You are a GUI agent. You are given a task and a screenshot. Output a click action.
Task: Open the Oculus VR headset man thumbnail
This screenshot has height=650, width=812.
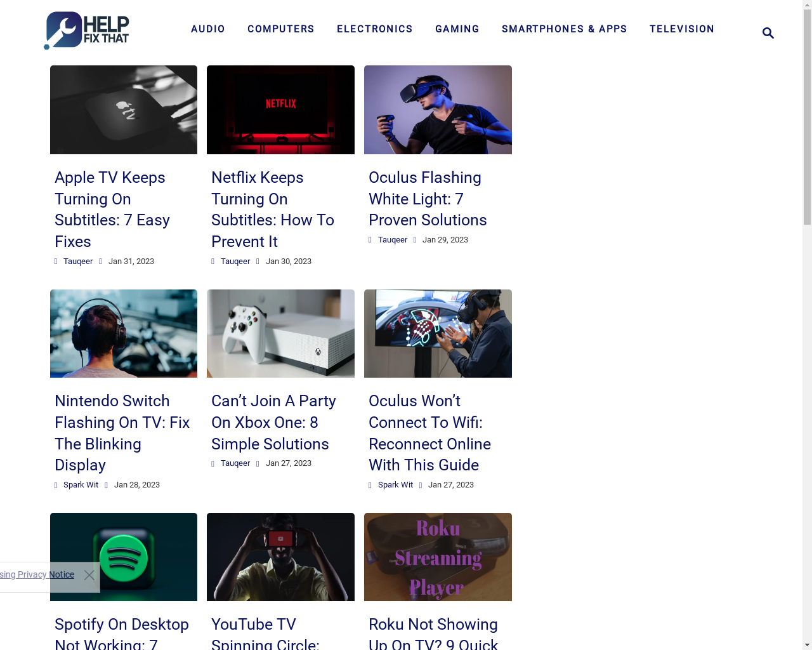[438, 110]
